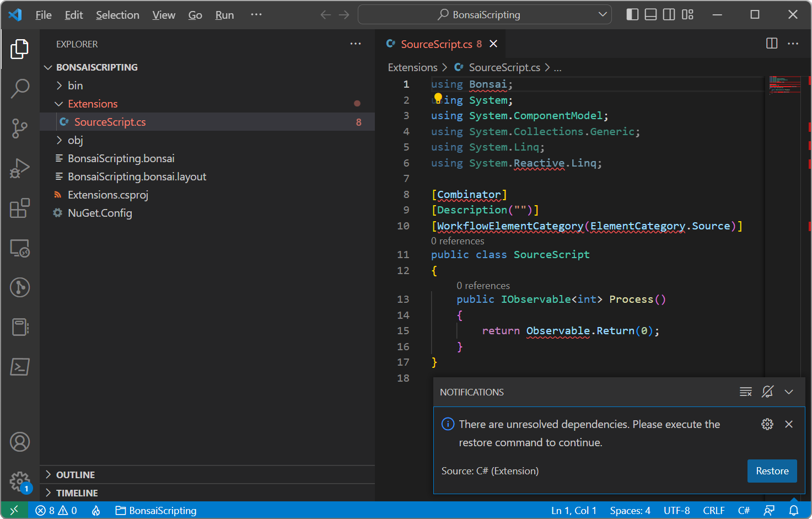Expand the obj folder
Viewport: 812px width, 519px height.
tap(207, 140)
